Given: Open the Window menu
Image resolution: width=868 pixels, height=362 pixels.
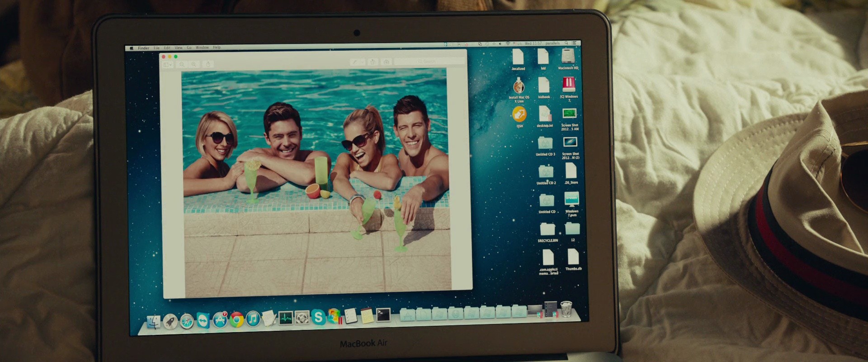Looking at the screenshot, I should [202, 48].
